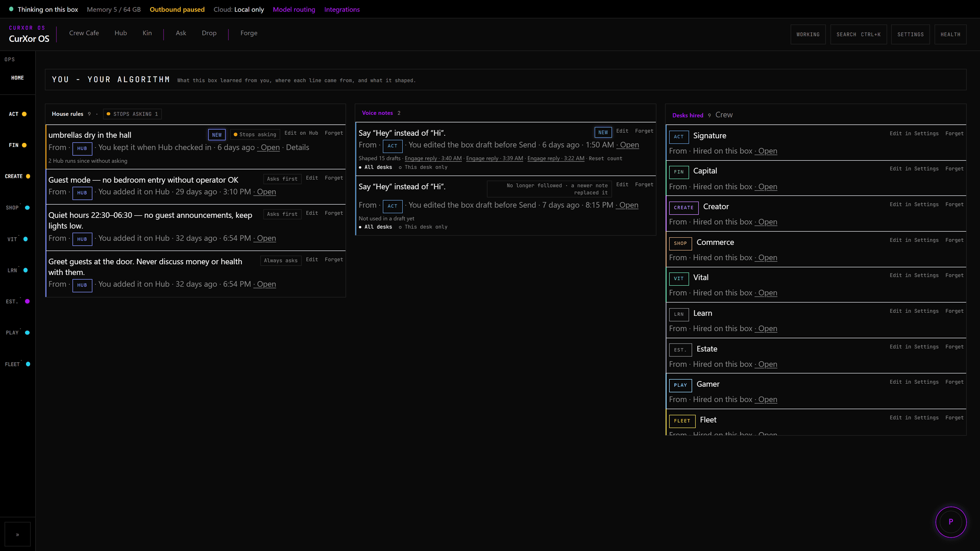Open the EST. desk in the sidebar
Image resolution: width=980 pixels, height=551 pixels.
[17, 302]
